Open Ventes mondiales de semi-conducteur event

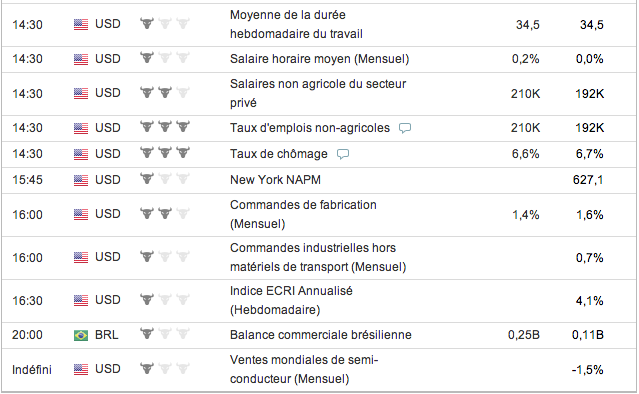pos(304,370)
